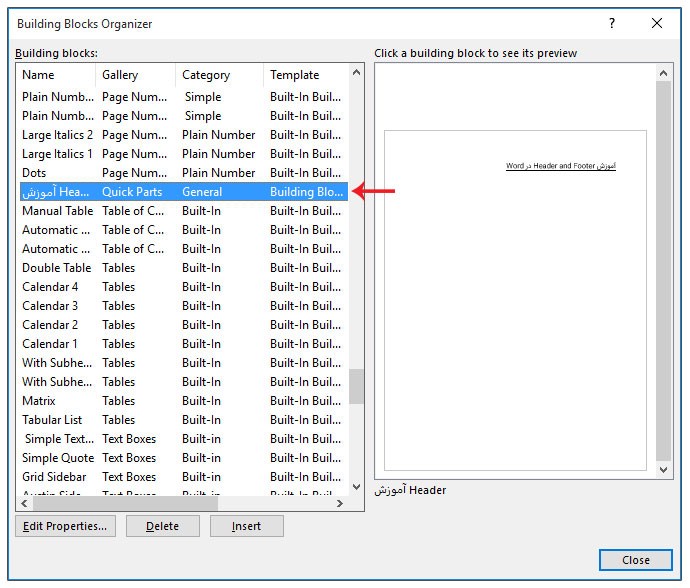Delete the selected building block
This screenshot has height=588, width=690.
pos(162,526)
